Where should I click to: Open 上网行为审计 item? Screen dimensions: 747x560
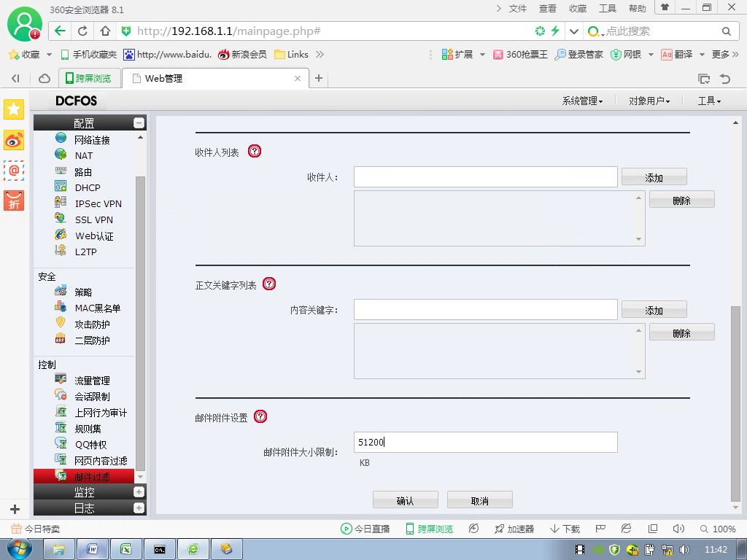coord(101,413)
